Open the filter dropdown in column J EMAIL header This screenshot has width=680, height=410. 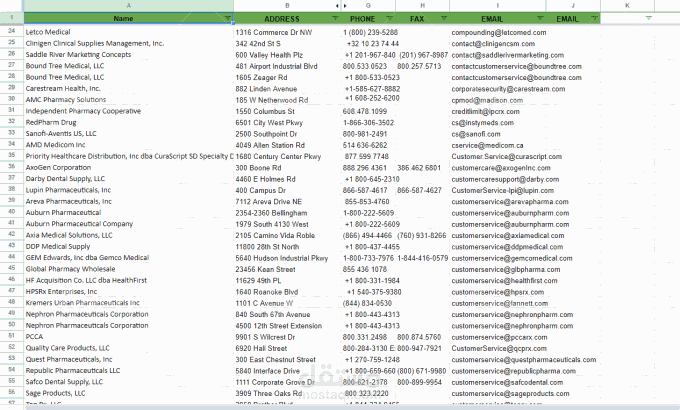[x=594, y=18]
